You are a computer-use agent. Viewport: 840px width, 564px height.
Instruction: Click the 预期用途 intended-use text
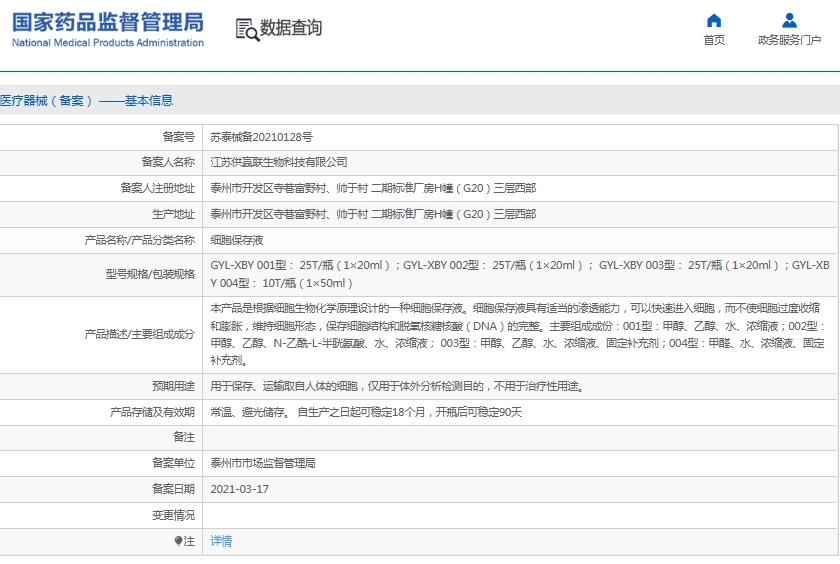[x=397, y=386]
